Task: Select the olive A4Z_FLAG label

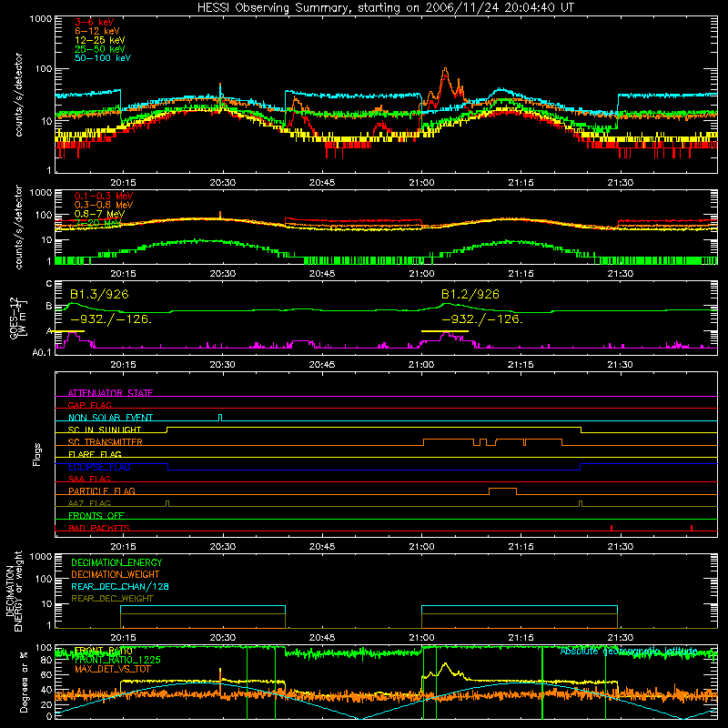Action: point(89,503)
